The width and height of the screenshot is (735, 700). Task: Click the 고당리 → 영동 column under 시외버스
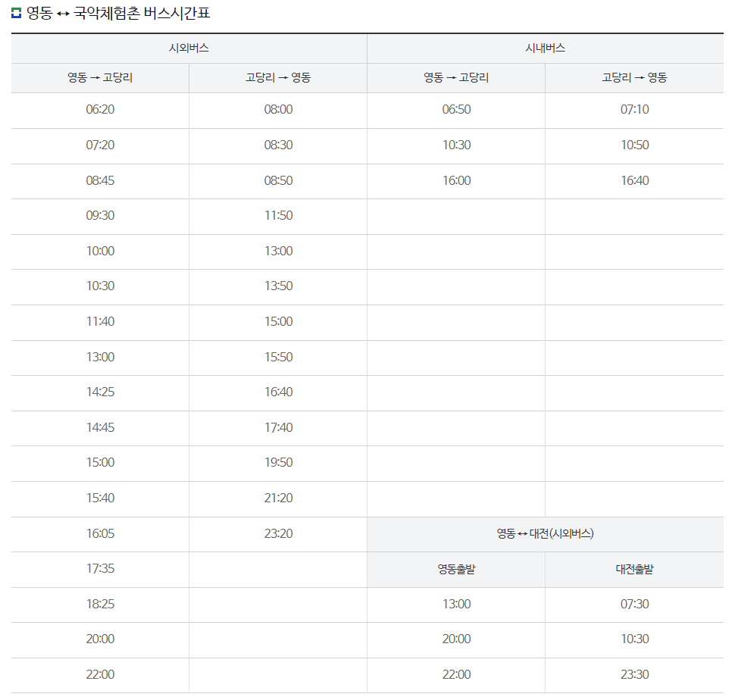pos(276,77)
